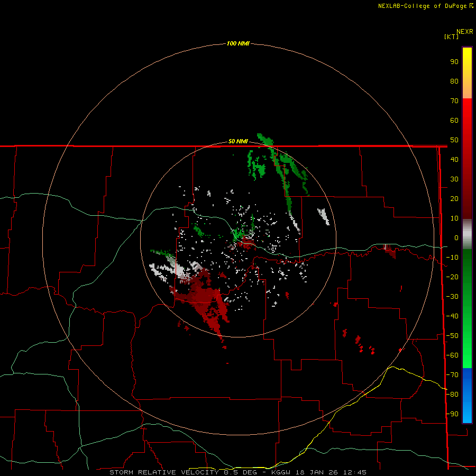This screenshot has height=476, width=476.
Task: Click the -40 value on the velocity scale
Action: pos(452,316)
